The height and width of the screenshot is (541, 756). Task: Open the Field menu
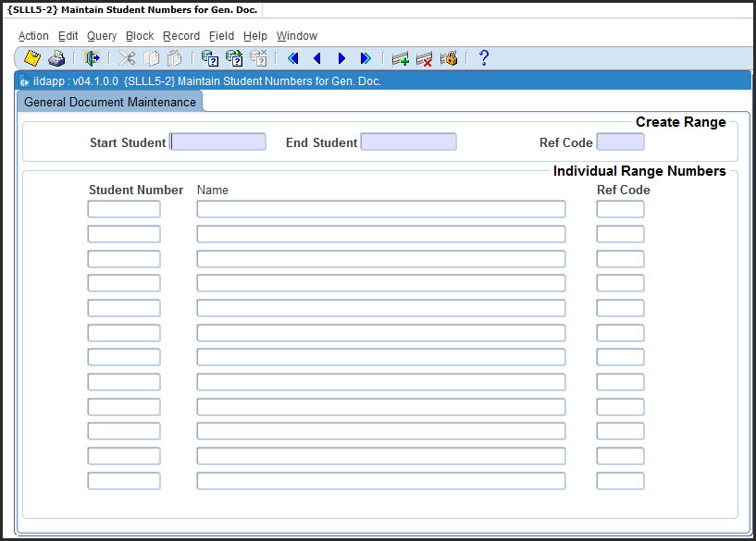(x=221, y=36)
